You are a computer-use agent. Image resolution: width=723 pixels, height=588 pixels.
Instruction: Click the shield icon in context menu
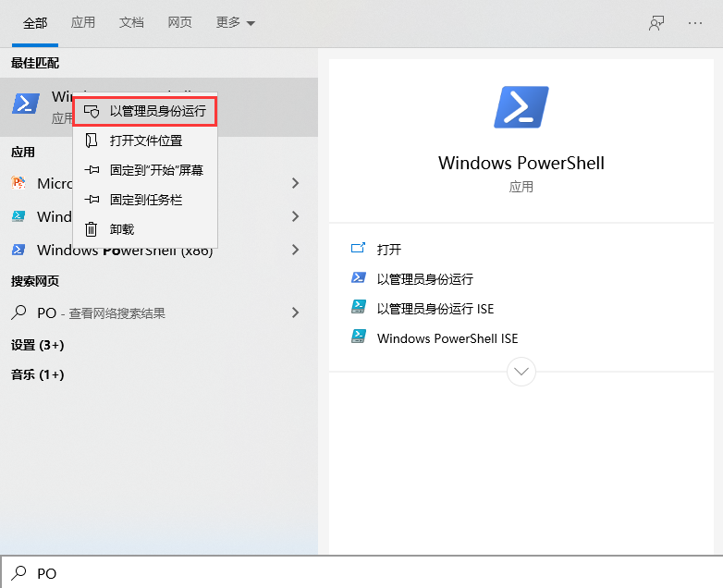pyautogui.click(x=92, y=111)
